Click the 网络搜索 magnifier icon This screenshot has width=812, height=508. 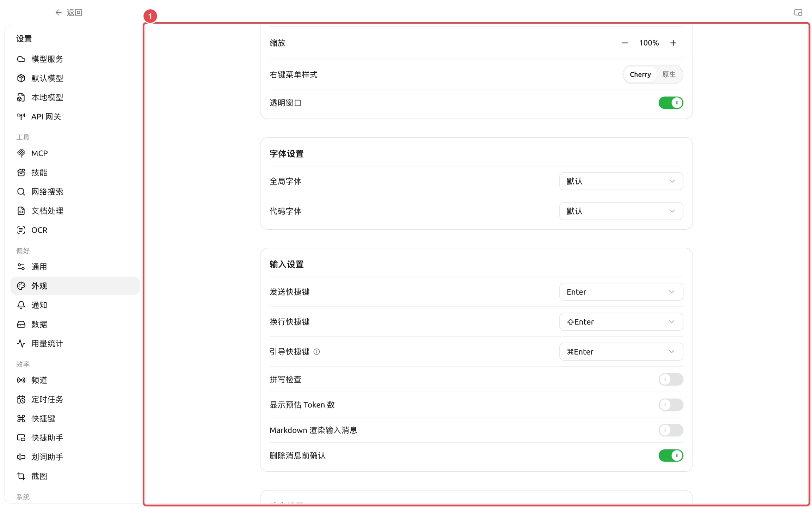click(x=21, y=192)
